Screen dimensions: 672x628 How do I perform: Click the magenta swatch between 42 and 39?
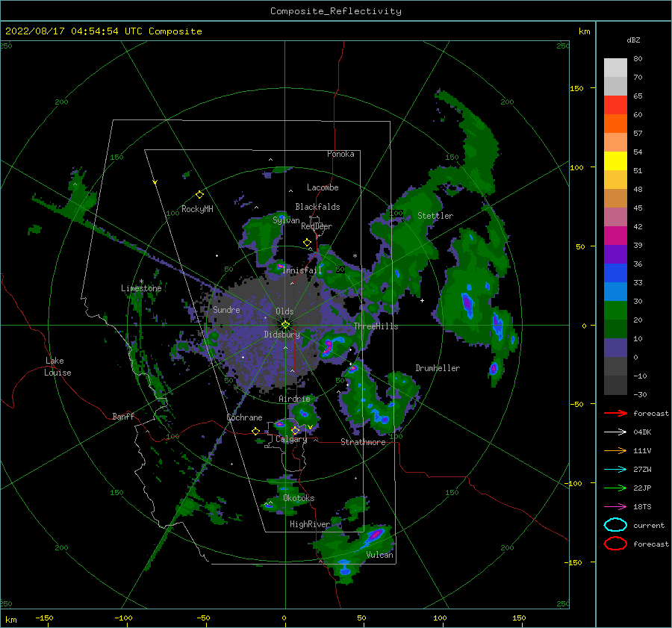pyautogui.click(x=615, y=236)
